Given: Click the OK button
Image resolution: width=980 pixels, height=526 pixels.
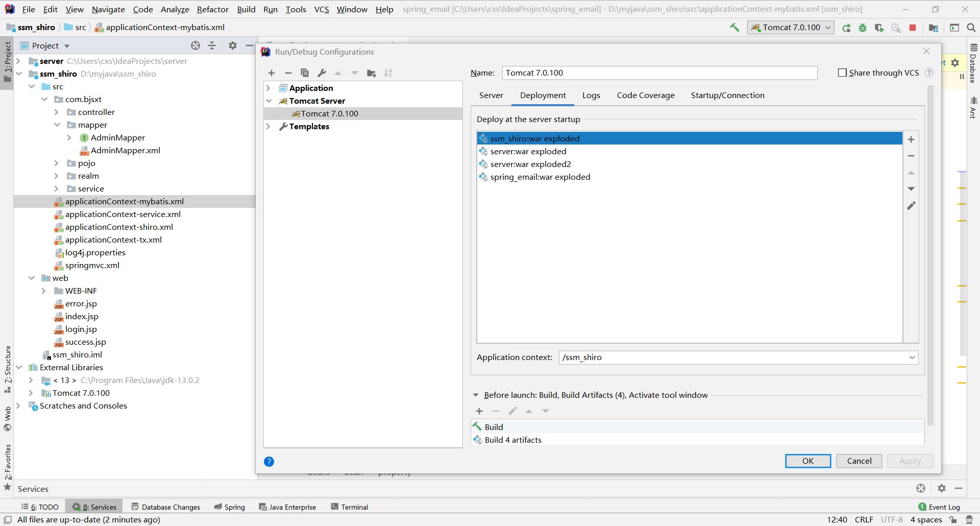Looking at the screenshot, I should pyautogui.click(x=808, y=461).
